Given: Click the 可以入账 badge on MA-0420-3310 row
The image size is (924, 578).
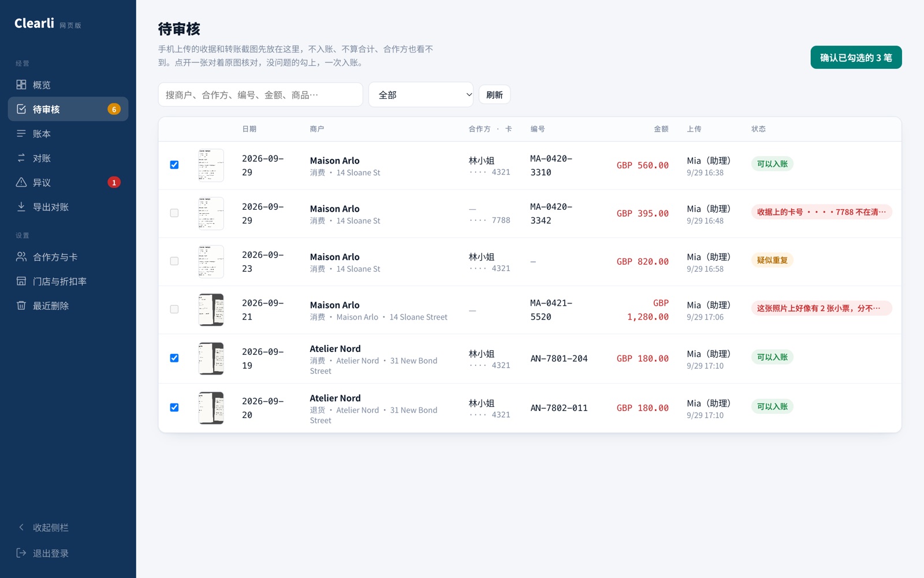Looking at the screenshot, I should [x=772, y=164].
